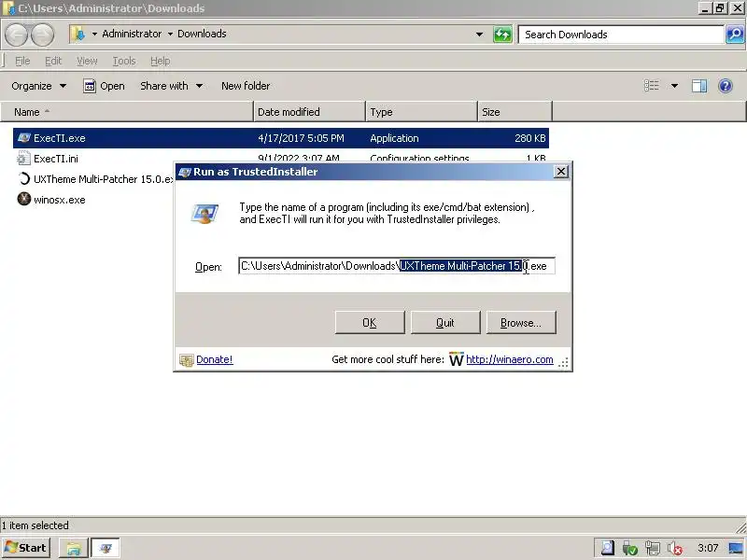Click the Administrator breadcrumb segment
Image resolution: width=747 pixels, height=560 pixels.
point(132,34)
